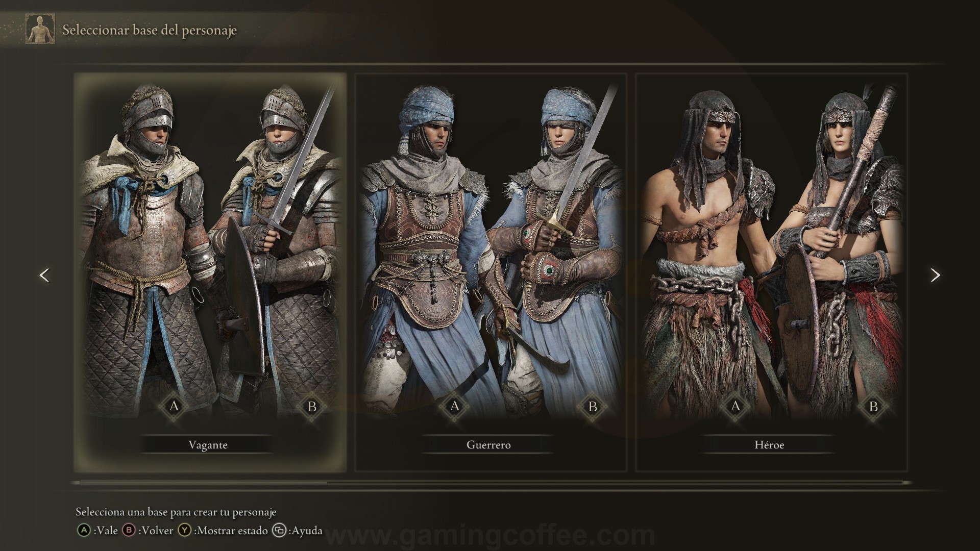The width and height of the screenshot is (980, 551).
Task: Choose Guerrero body type B badge
Action: click(593, 406)
